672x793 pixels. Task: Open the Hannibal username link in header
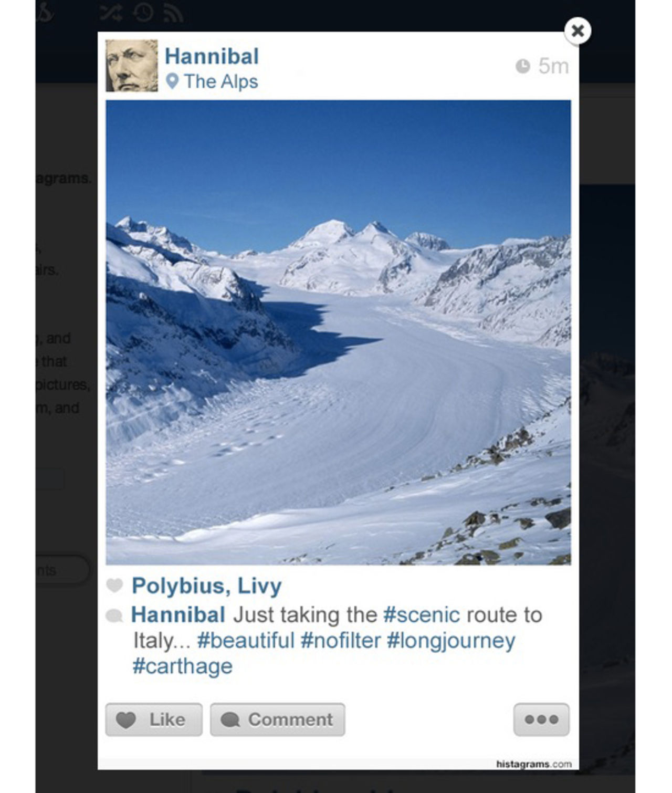pos(212,56)
